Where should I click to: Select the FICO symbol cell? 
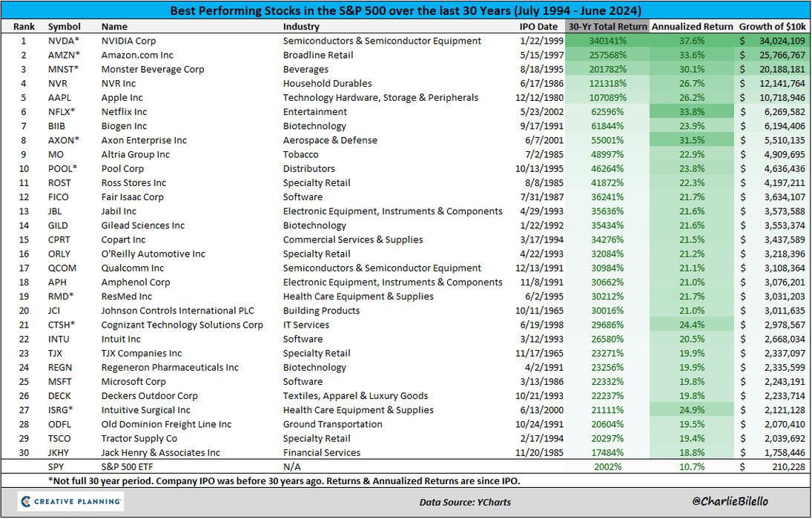coord(58,197)
